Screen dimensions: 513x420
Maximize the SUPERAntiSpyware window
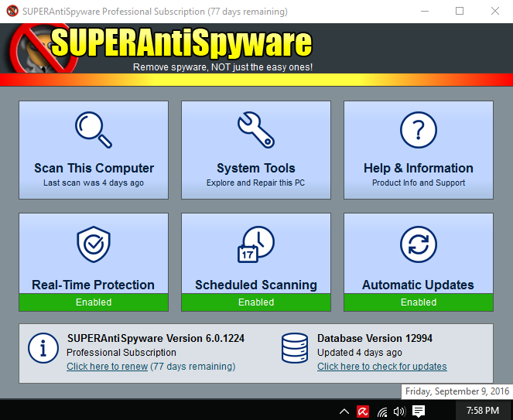coord(460,11)
